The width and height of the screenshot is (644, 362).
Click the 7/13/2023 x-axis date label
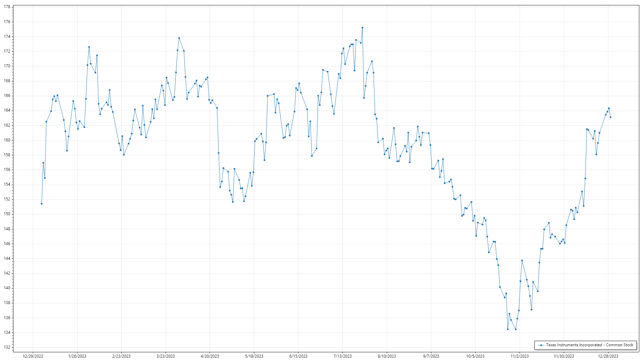[342, 356]
